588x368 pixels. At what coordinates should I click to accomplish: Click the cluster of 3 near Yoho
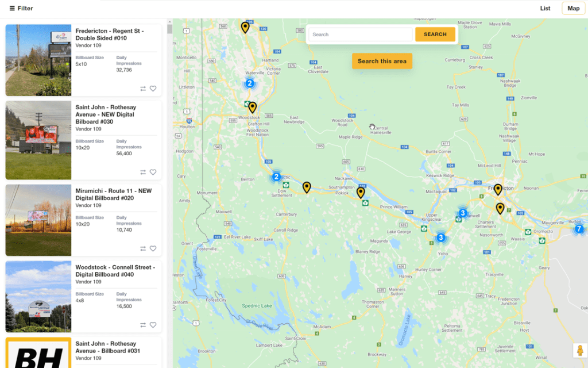pyautogui.click(x=441, y=237)
